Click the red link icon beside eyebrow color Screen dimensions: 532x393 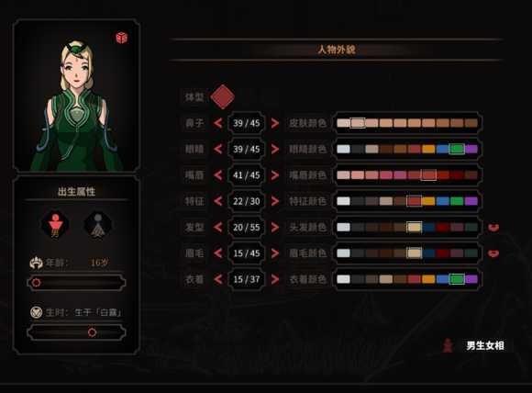tap(493, 253)
